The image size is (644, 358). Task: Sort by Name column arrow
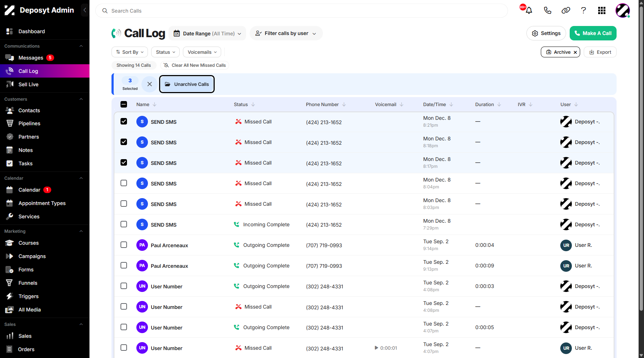coord(154,104)
